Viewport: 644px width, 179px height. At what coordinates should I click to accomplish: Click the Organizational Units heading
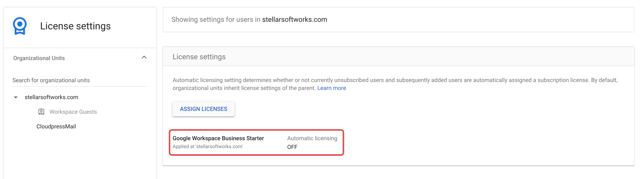click(39, 58)
